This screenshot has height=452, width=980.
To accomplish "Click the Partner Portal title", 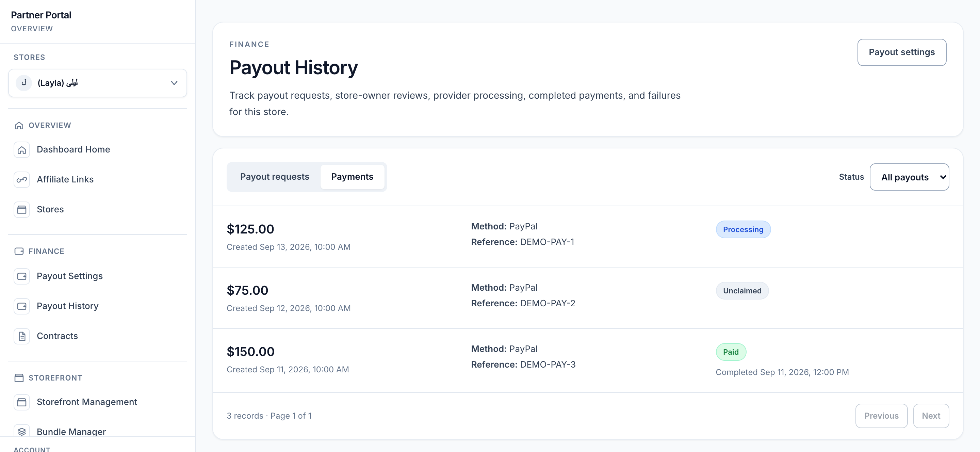I will (41, 15).
